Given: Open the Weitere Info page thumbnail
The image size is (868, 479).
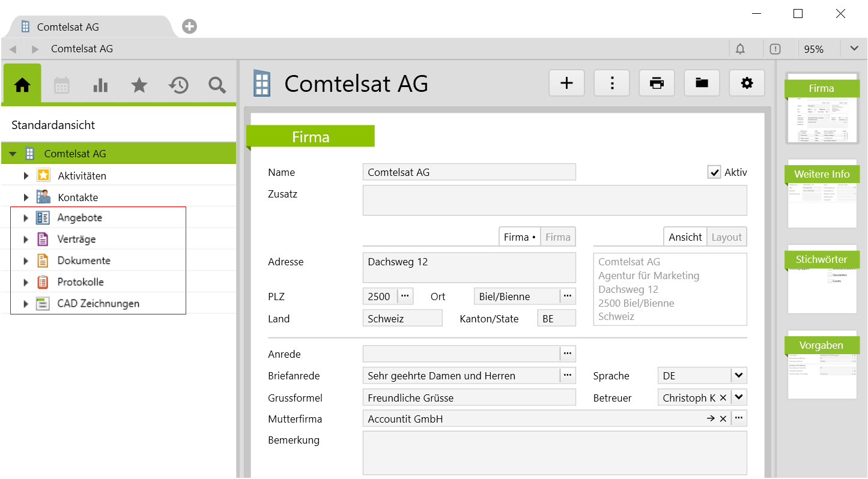Looking at the screenshot, I should tap(822, 193).
